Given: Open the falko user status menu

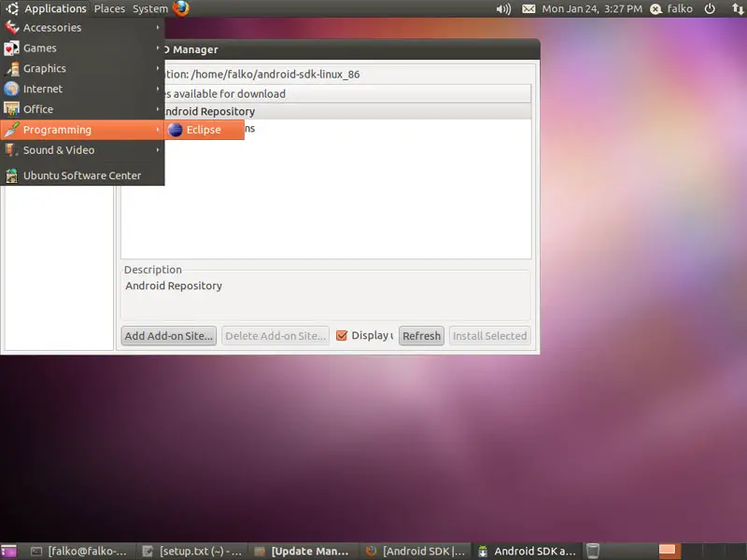Looking at the screenshot, I should (671, 9).
